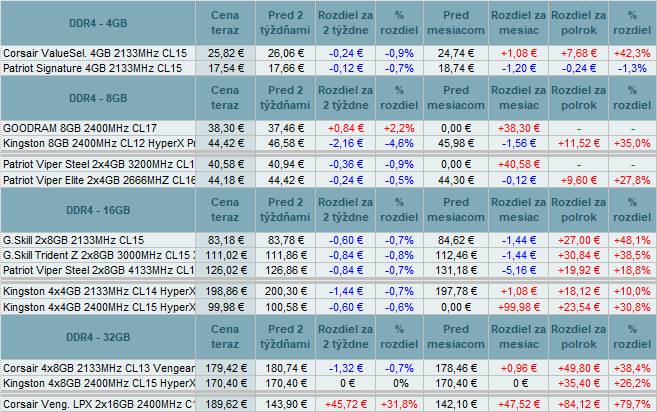Select current price 189,62 € cell
This screenshot has width=657, height=412.
(225, 404)
